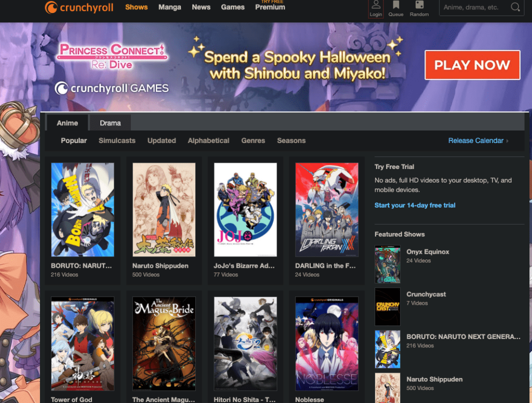This screenshot has width=532, height=403.
Task: Open the Seasons dropdown
Action: [291, 140]
